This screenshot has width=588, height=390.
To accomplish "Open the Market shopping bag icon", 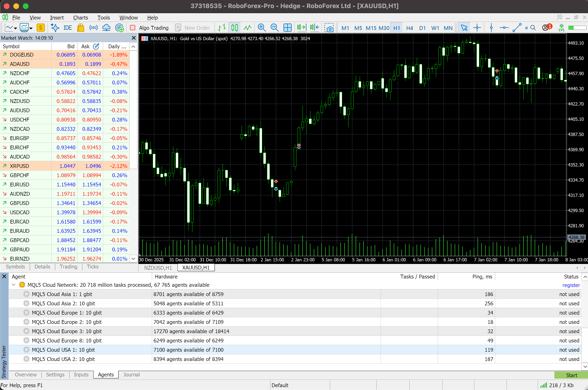I will [x=80, y=28].
